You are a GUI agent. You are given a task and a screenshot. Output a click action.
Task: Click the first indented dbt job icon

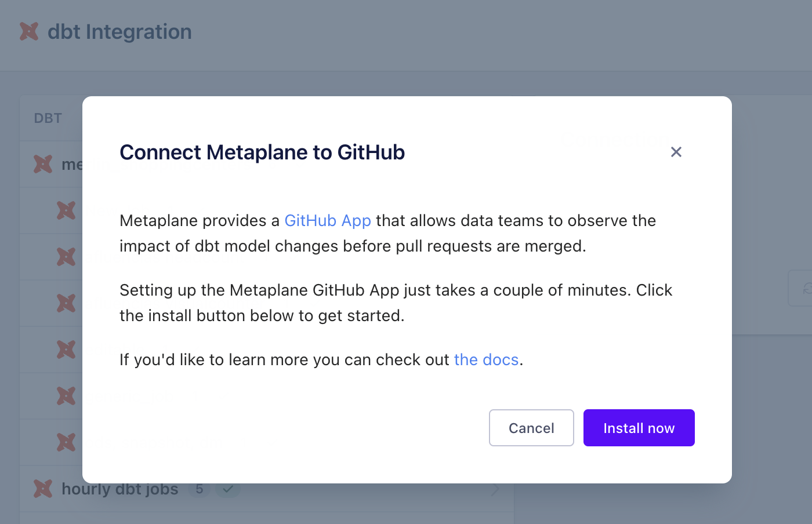66,210
